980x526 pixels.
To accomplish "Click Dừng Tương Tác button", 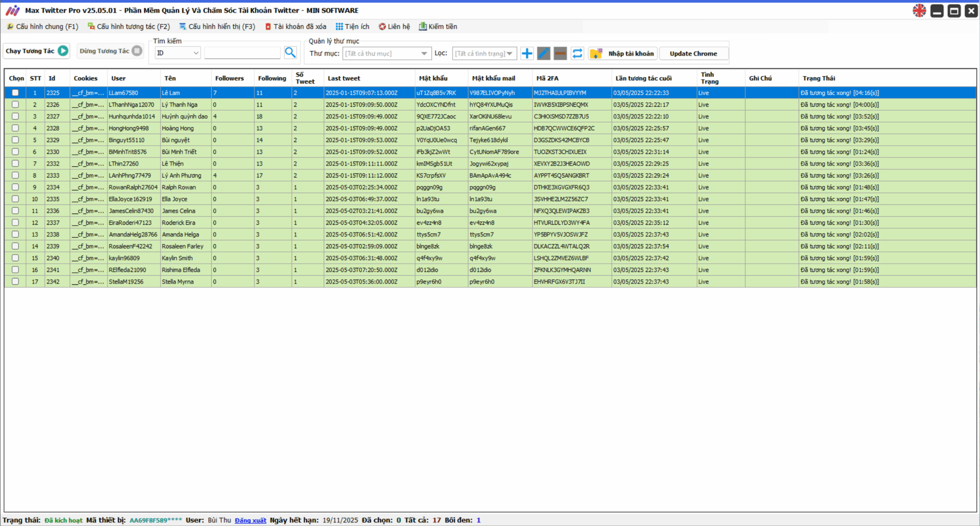I will pyautogui.click(x=110, y=51).
